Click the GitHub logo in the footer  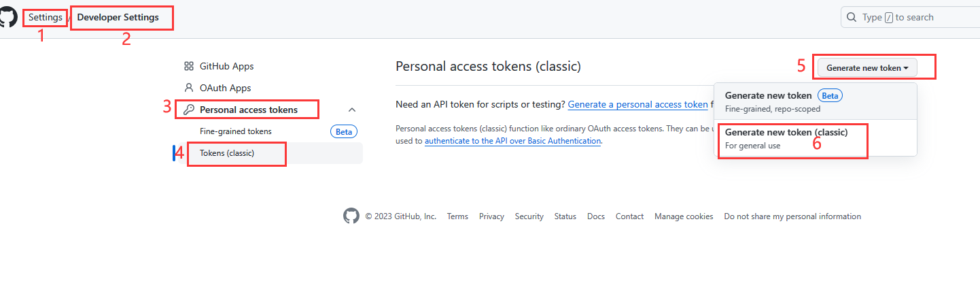click(x=351, y=216)
